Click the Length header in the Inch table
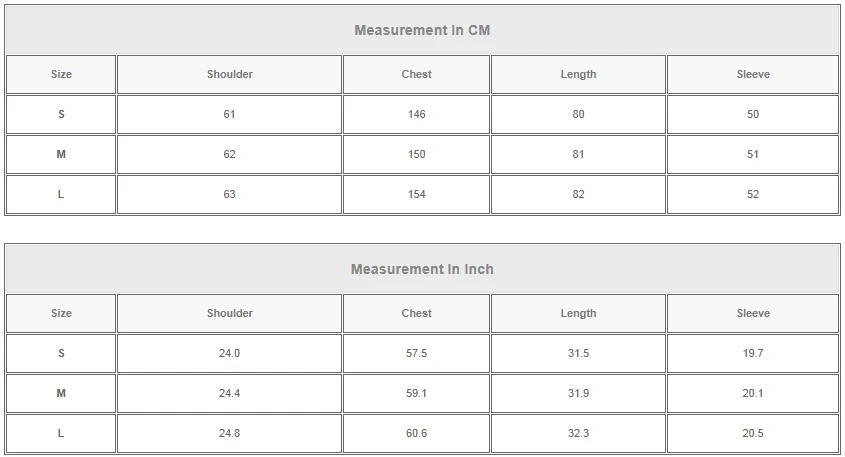Viewport: 845px width, 457px height. pyautogui.click(x=578, y=313)
